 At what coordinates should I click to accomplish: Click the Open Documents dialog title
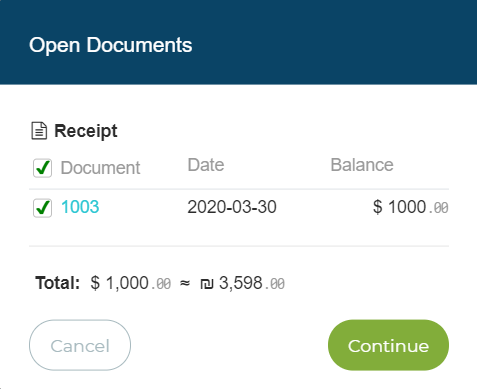(111, 45)
